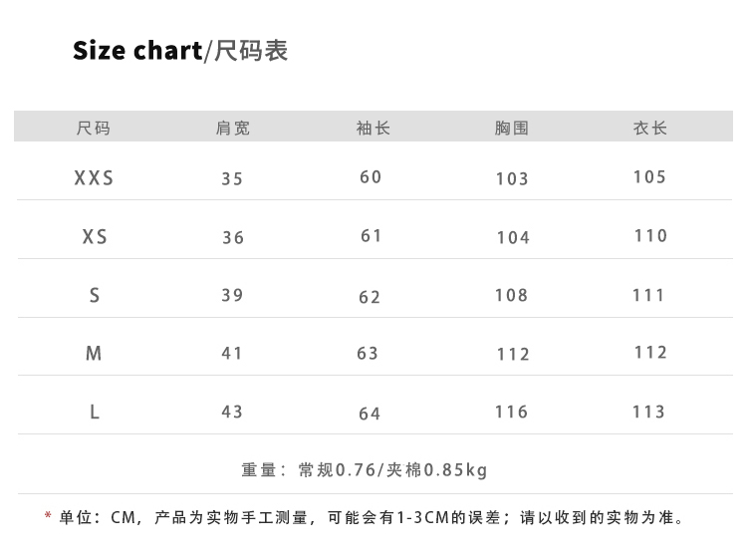Click chest value 116 in L row

(512, 413)
